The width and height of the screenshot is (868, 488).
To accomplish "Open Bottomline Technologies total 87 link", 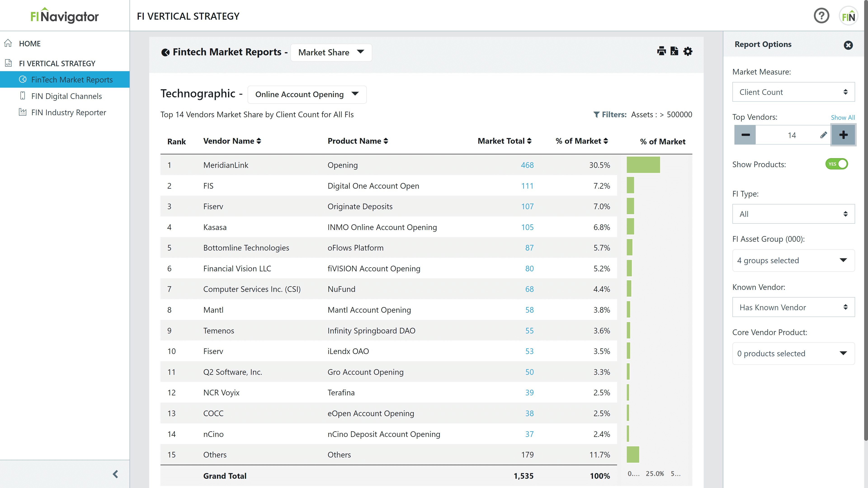I will [x=529, y=248].
